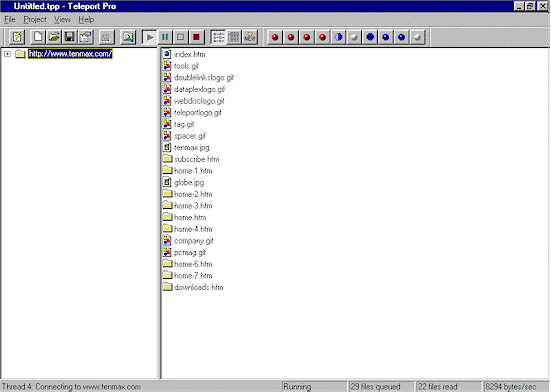Select spacer.gif file
The image size is (551, 392).
(190, 136)
